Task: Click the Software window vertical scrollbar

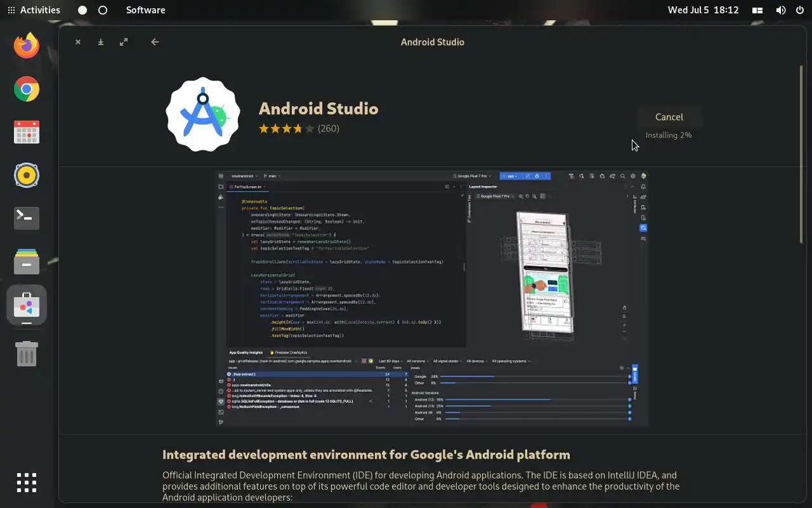Action: click(801, 154)
